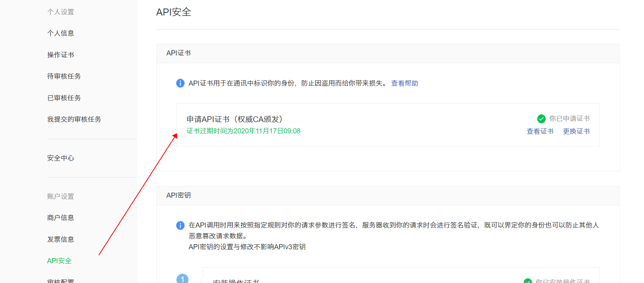Navigate to 安全中心
The width and height of the screenshot is (644, 283).
coord(61,158)
